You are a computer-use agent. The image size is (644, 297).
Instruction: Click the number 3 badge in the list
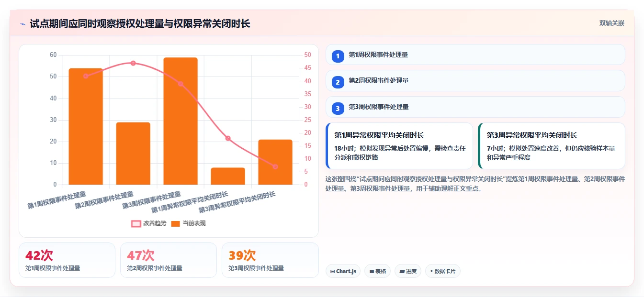[x=338, y=108]
